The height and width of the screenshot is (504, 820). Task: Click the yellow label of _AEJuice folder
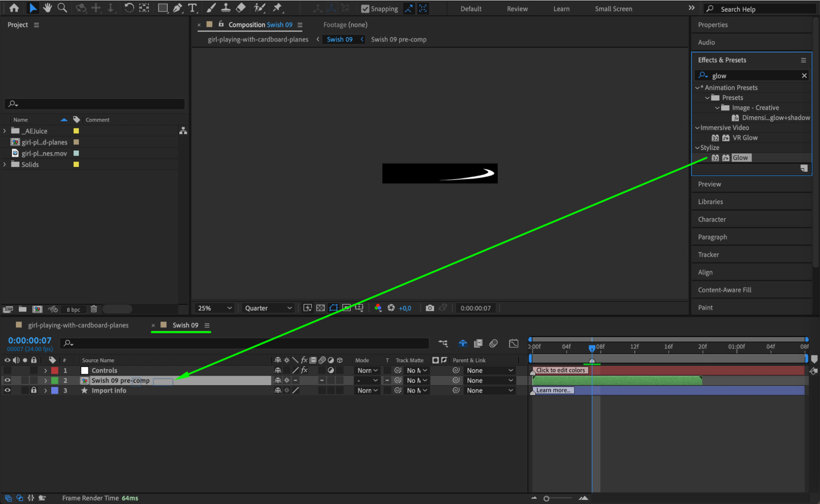[x=76, y=131]
